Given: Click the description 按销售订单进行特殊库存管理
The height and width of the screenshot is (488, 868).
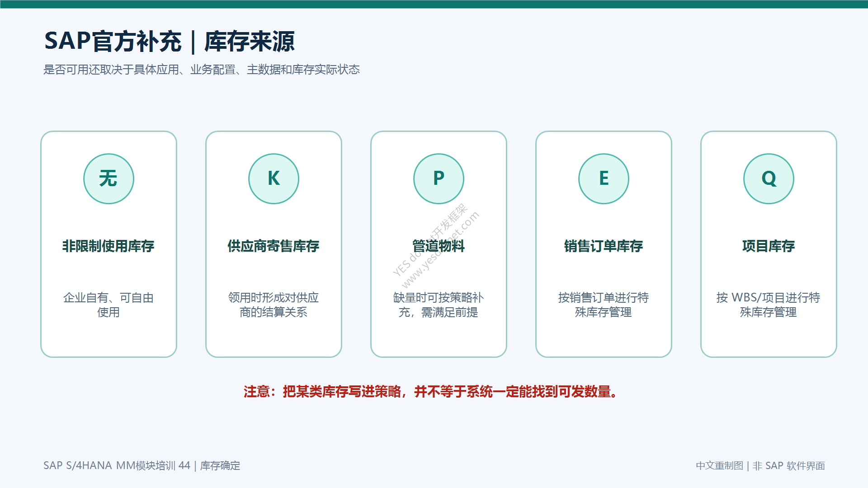Looking at the screenshot, I should pyautogui.click(x=604, y=305).
